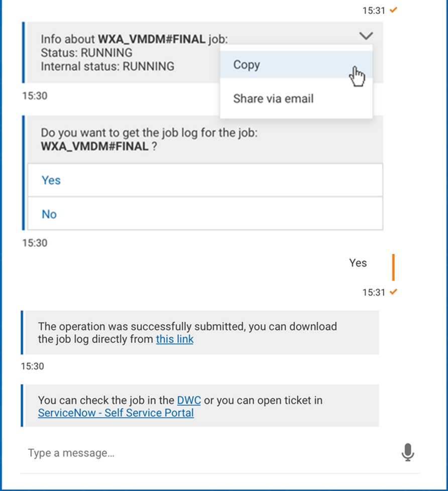448x491 pixels.
Task: Open the DWC link
Action: pos(189,401)
